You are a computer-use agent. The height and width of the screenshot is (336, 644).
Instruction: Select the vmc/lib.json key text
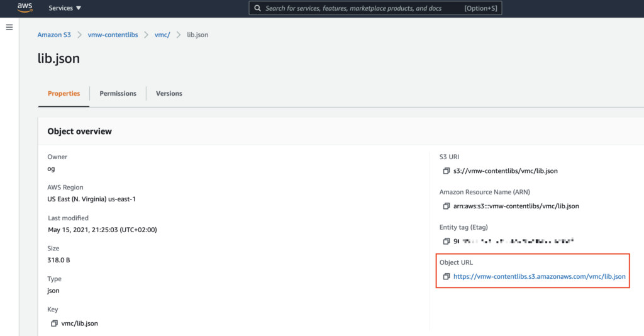click(x=80, y=323)
